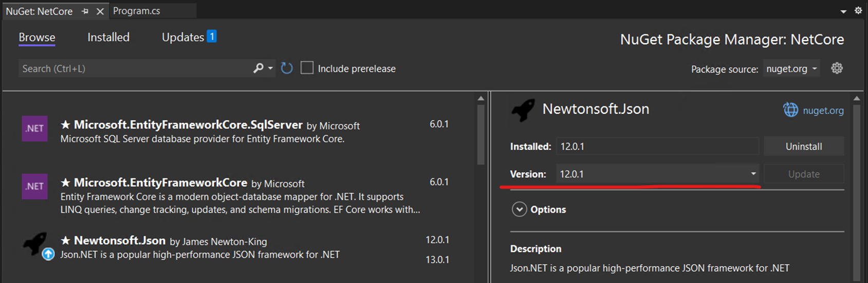Click the Description heading

pos(535,249)
